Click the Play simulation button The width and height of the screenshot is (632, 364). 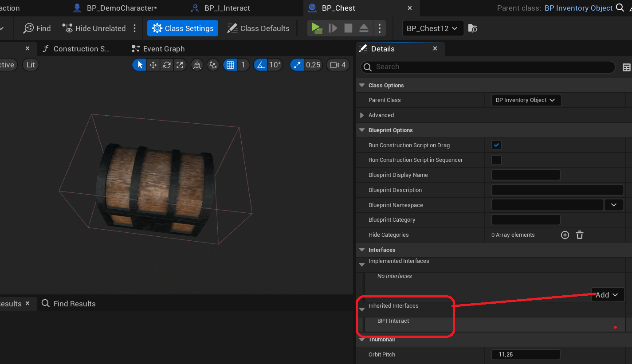317,28
